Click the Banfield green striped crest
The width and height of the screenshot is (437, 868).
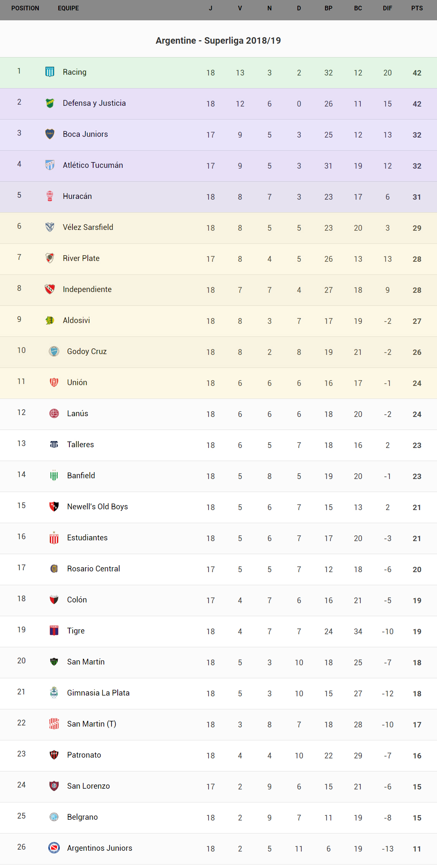[54, 475]
